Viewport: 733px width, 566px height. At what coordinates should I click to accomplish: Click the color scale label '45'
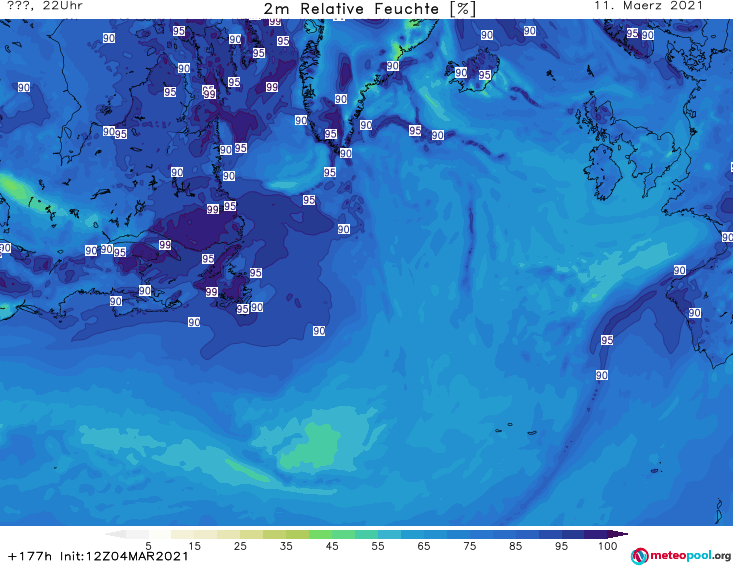[x=332, y=546]
